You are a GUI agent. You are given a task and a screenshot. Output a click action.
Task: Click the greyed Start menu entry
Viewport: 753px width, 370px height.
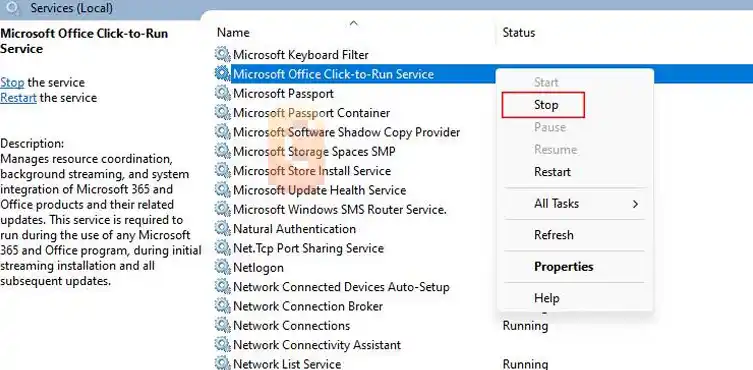tap(546, 82)
